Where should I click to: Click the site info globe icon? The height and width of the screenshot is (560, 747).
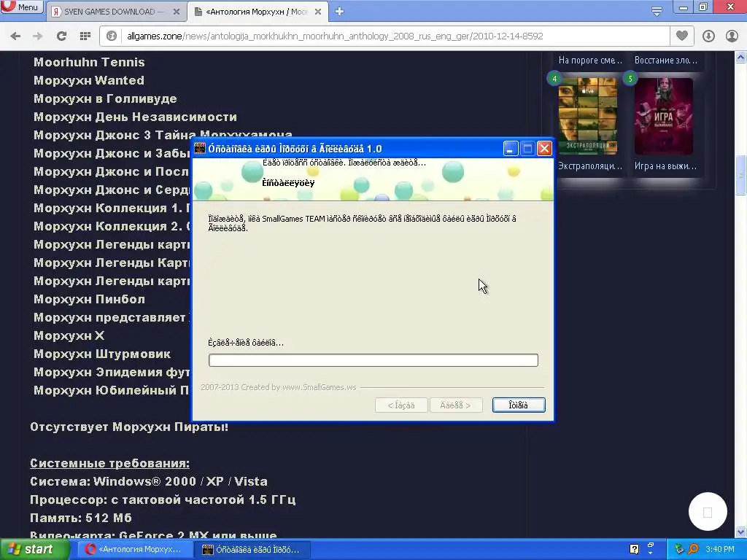tap(112, 36)
